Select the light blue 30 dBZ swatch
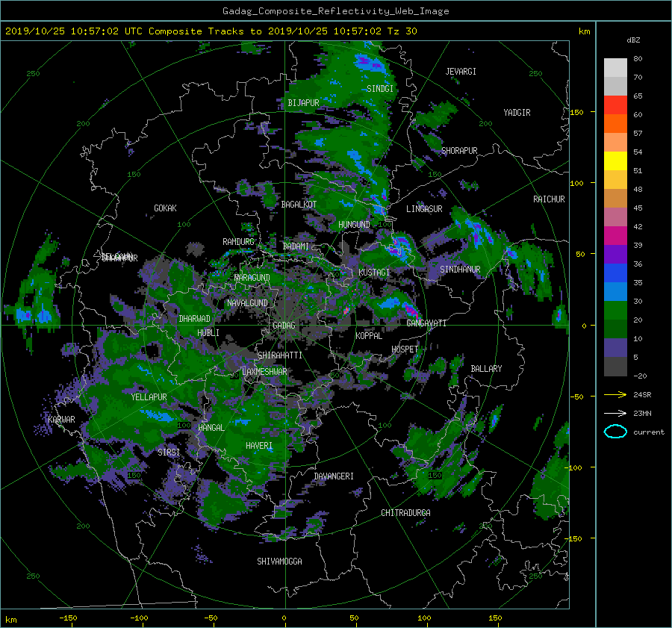Screen dimensions: 672x628 pyautogui.click(x=615, y=291)
